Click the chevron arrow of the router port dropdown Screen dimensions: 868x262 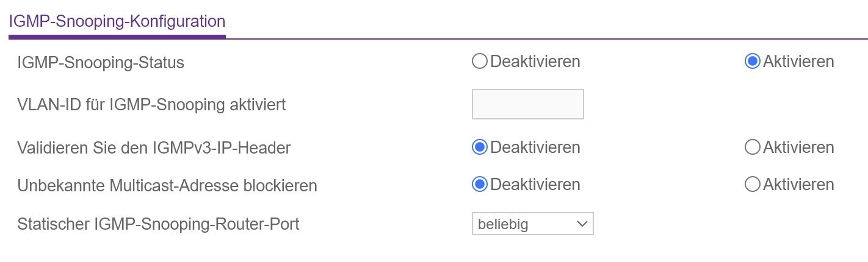tap(581, 224)
